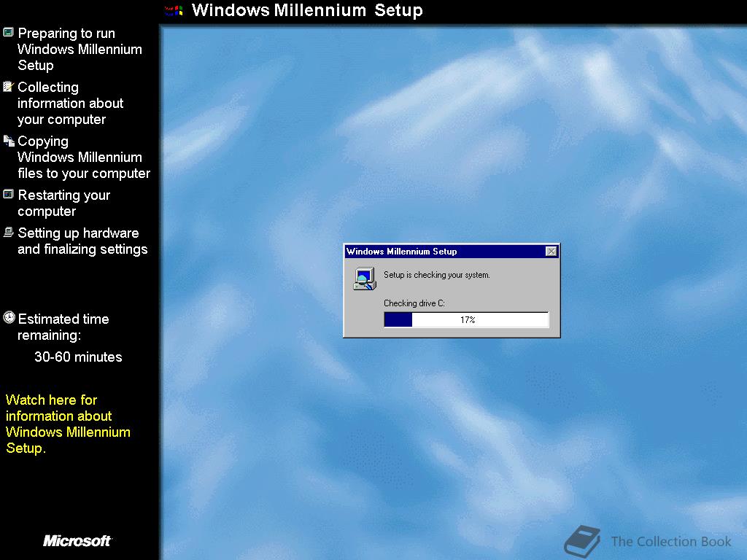747x560 pixels.
Task: Click the clock icon by Estimated time
Action: coord(9,318)
